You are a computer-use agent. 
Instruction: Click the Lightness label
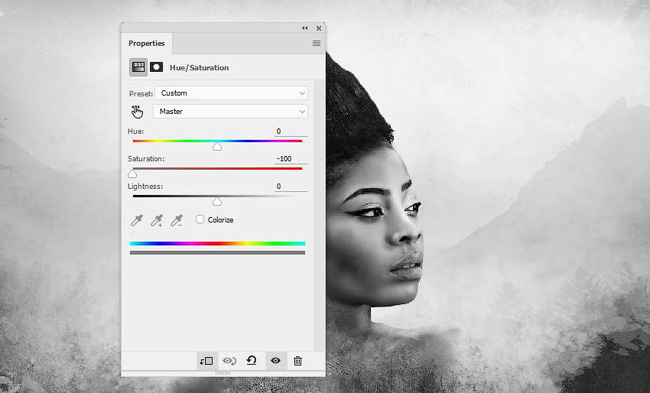coord(145,187)
